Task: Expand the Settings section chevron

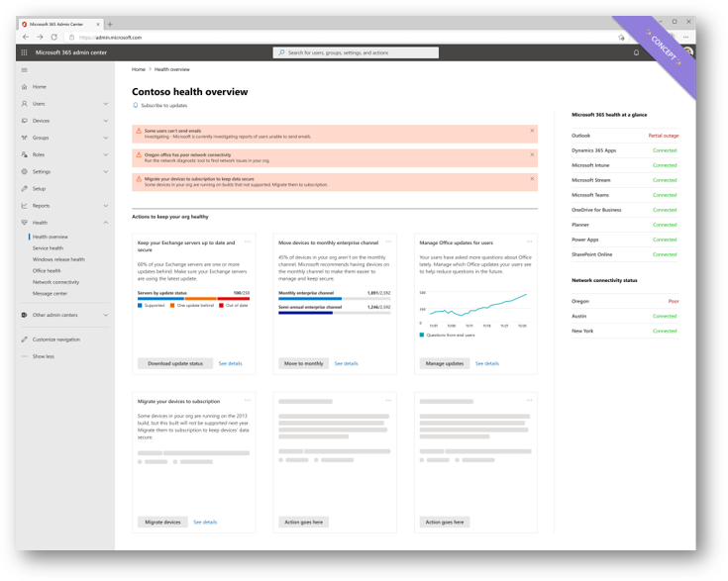Action: click(106, 171)
